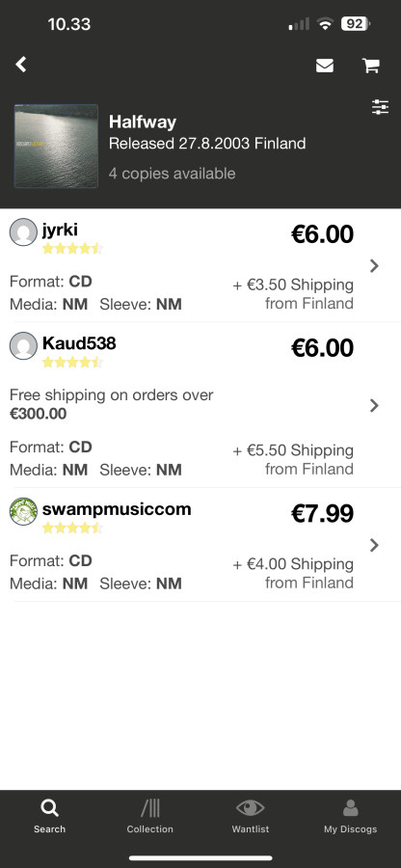
Task: Open seller jyrki's name link
Action: pos(61,230)
